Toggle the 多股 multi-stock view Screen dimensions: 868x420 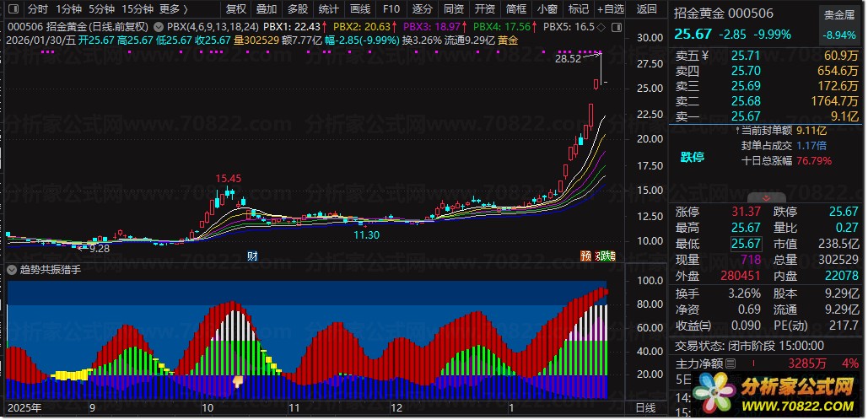(x=298, y=9)
